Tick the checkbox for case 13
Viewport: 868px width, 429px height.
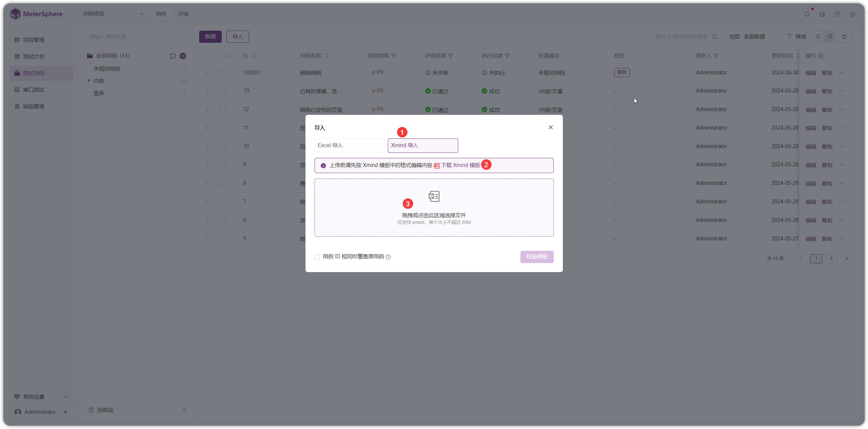coord(223,91)
